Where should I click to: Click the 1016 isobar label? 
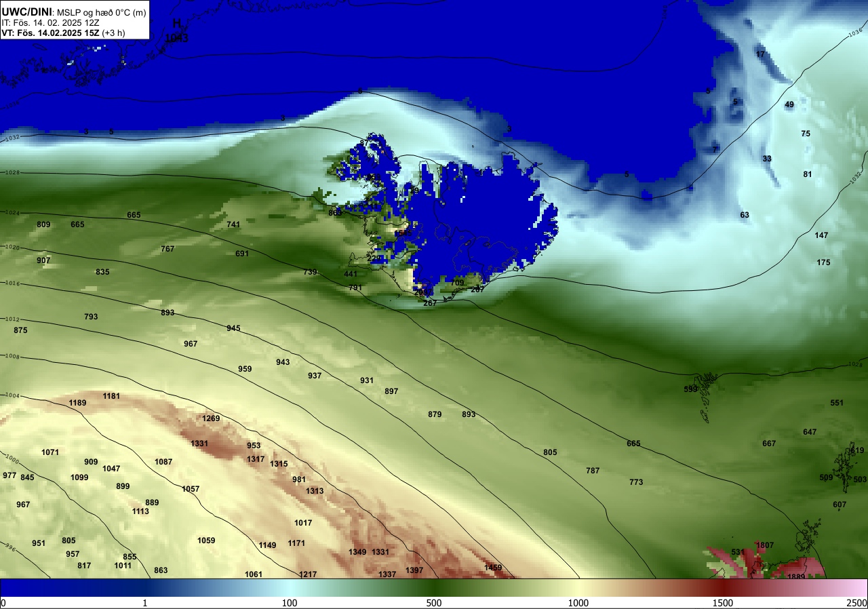11,283
